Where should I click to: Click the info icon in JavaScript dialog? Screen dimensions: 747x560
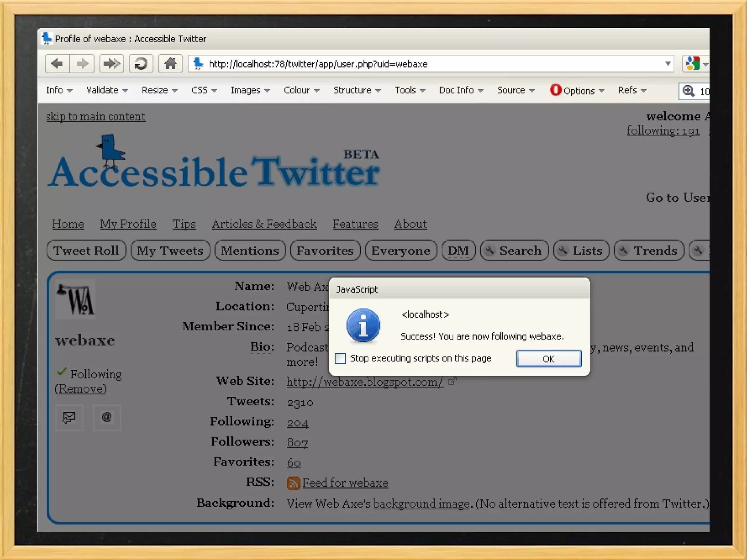point(363,325)
